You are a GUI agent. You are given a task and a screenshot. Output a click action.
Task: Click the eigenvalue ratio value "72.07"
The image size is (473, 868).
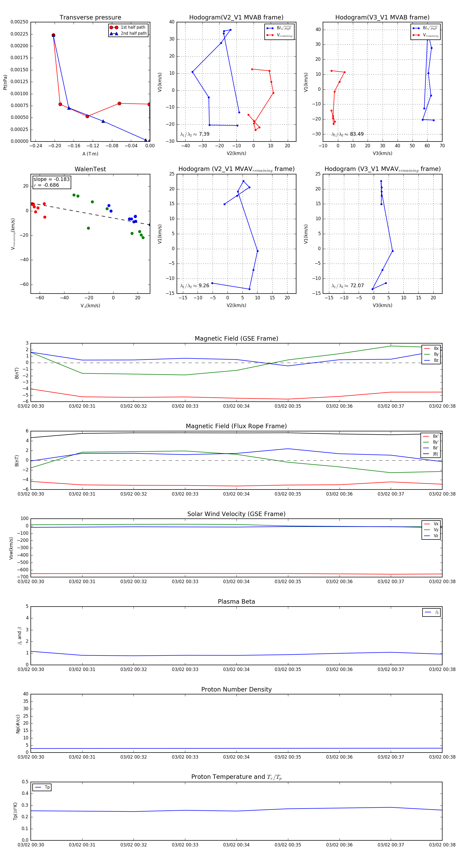pyautogui.click(x=357, y=286)
